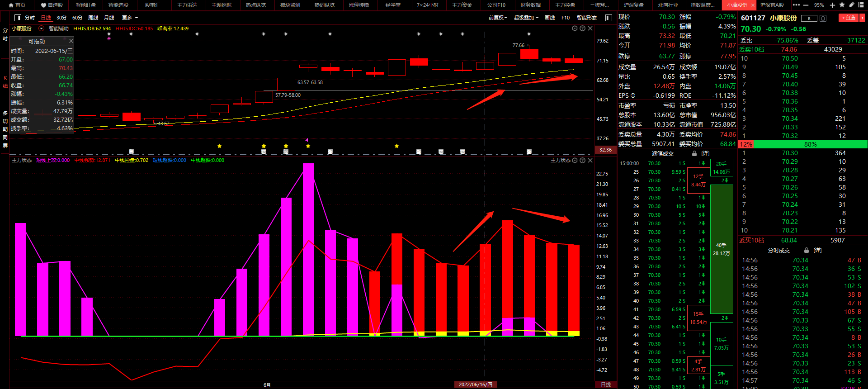Select the 多周期同屏 vertical sidebar tab
The height and width of the screenshot is (389, 868).
click(5, 129)
